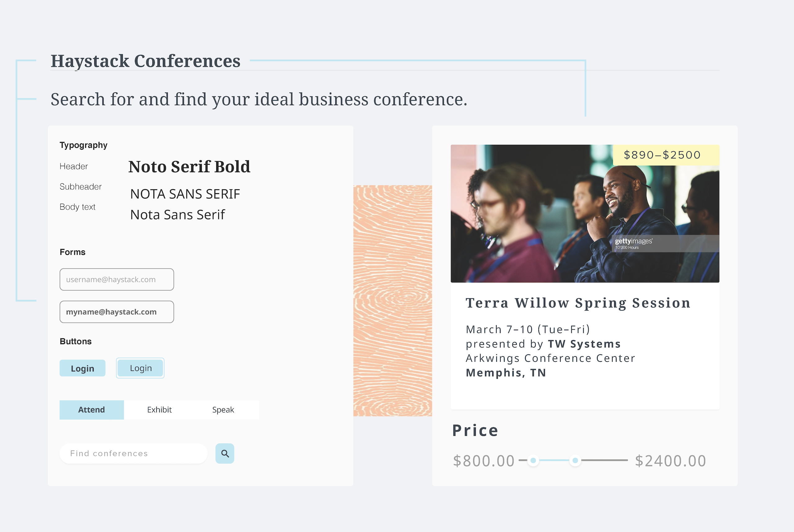The image size is (794, 532).
Task: Click the myname@haystack.com filled email field
Action: pos(117,312)
